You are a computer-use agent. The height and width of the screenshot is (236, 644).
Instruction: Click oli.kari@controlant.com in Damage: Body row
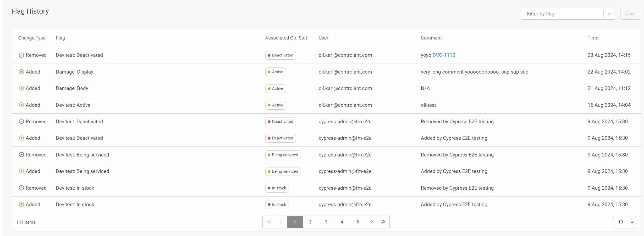tap(345, 88)
